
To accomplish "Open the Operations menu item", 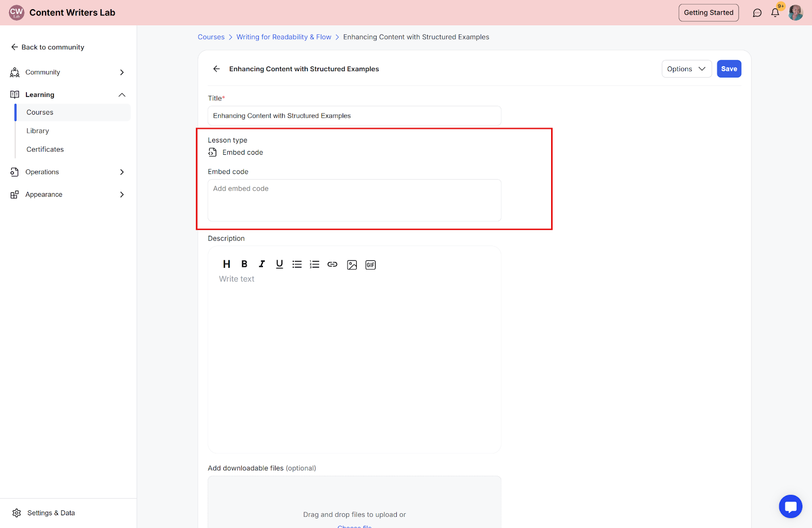I will click(x=42, y=172).
